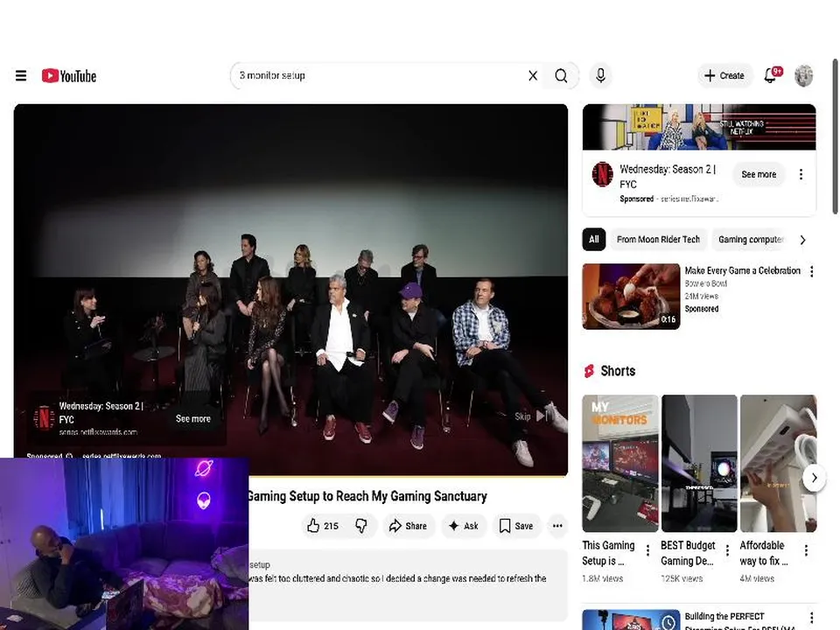Open BEST Budget Gaming short thumbnail
840x630 pixels.
(x=699, y=464)
